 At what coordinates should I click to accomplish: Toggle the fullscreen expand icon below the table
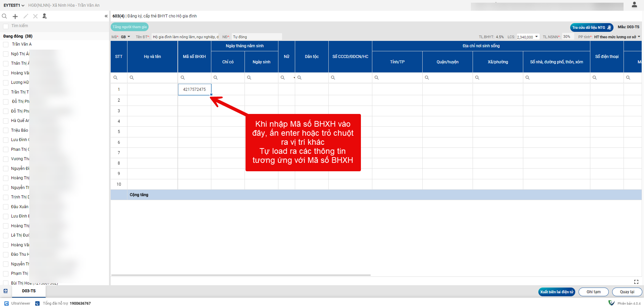tap(636, 282)
